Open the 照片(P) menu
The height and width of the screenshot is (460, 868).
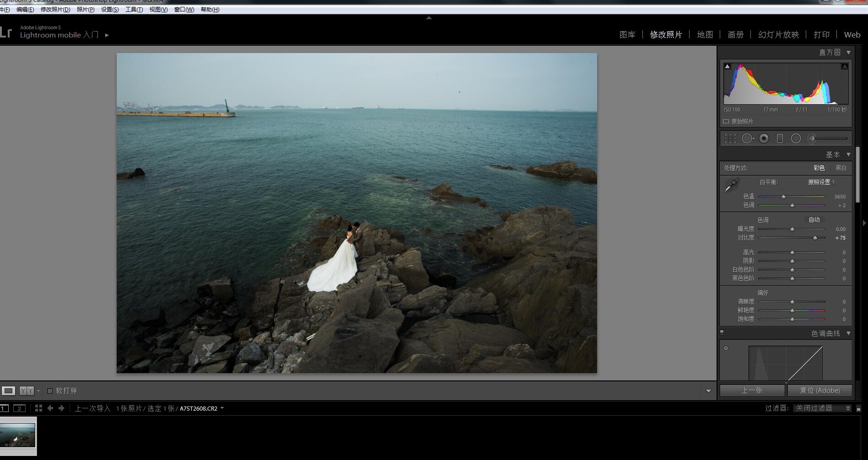pos(86,10)
